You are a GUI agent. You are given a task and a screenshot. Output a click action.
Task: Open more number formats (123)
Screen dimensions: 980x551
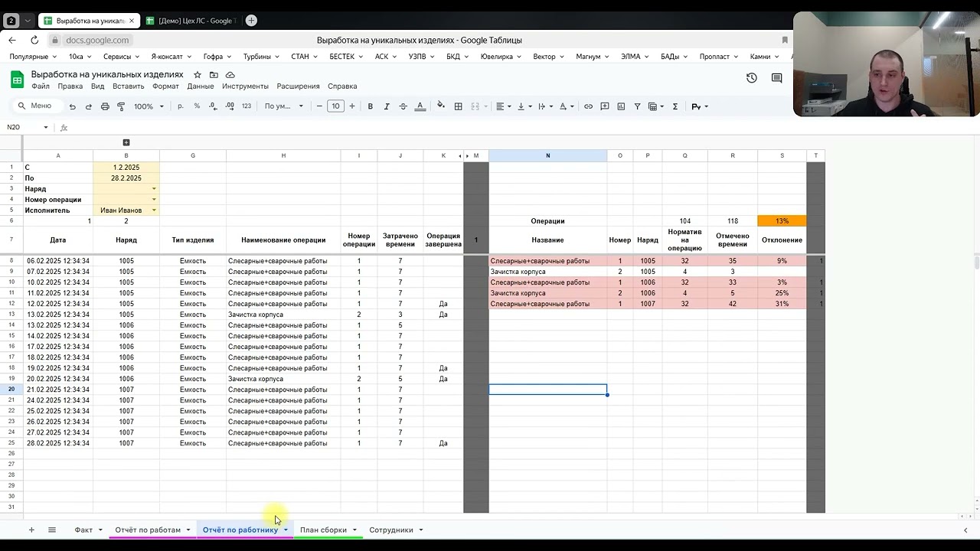click(x=247, y=106)
